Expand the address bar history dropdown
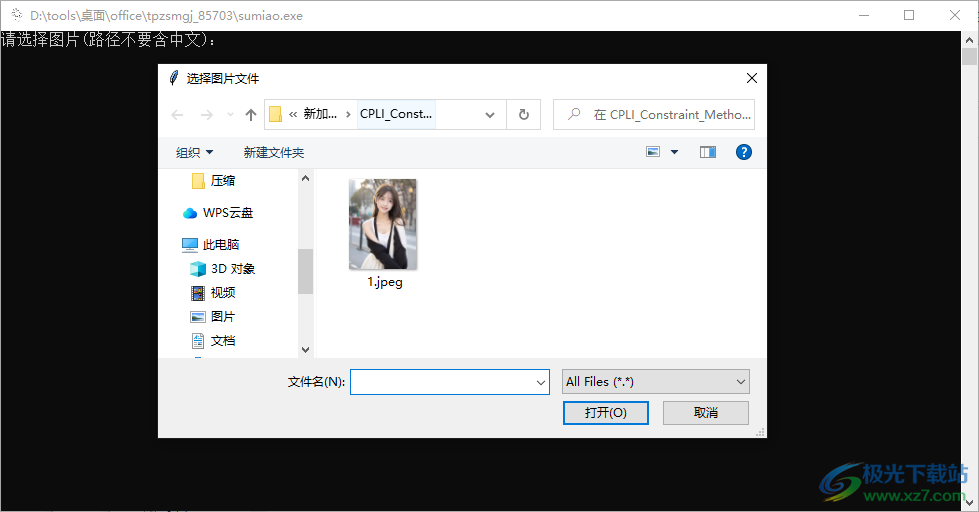The image size is (979, 512). coord(490,115)
